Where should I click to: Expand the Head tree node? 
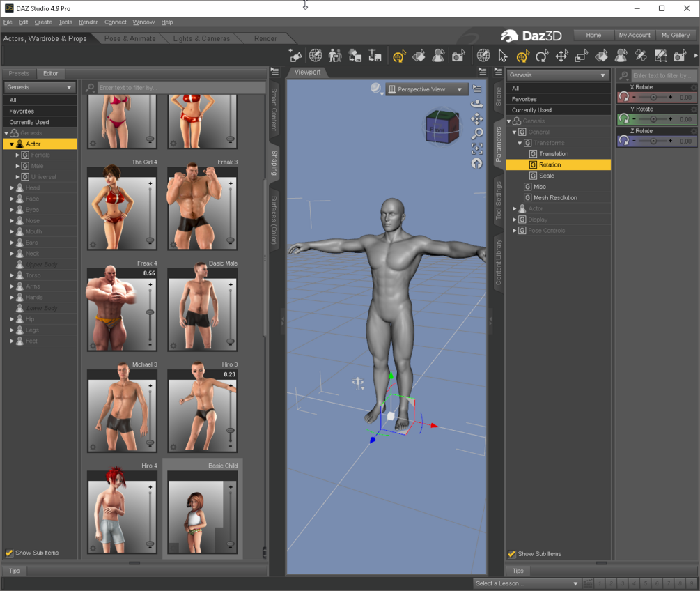click(x=12, y=188)
